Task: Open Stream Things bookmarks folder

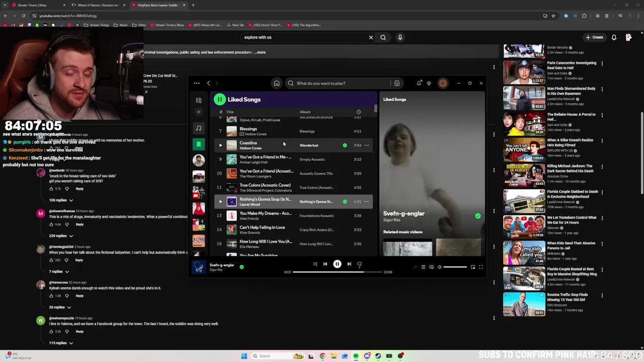Action: coord(96,25)
